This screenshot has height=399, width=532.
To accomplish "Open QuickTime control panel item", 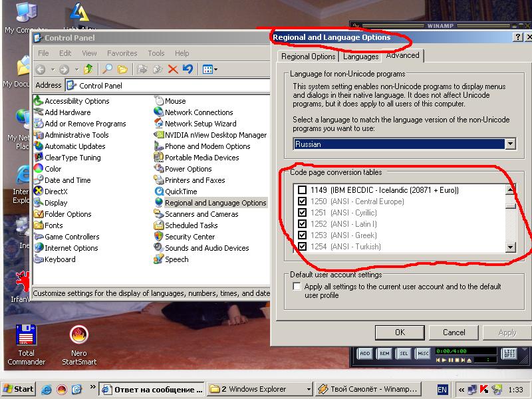I will (176, 192).
